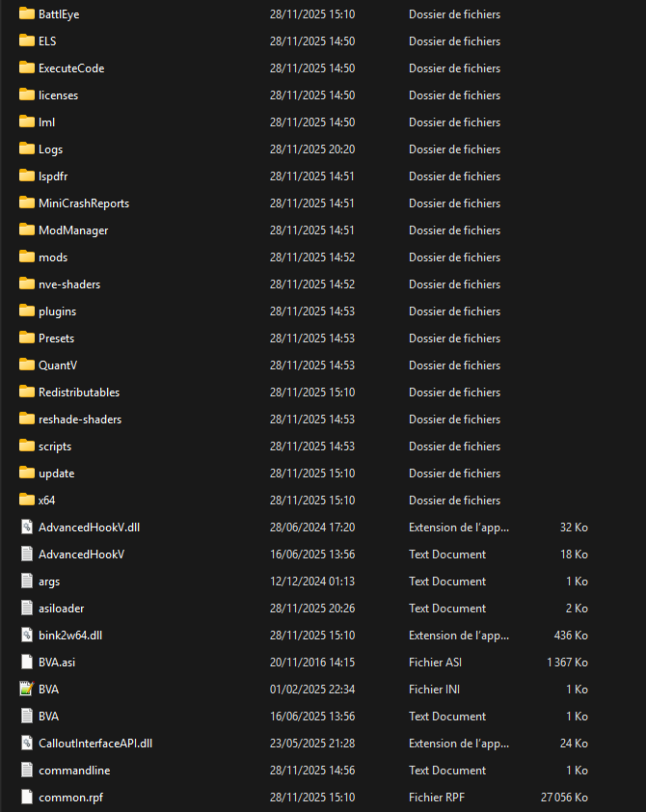
Task: Select the mods folder name
Action: pyautogui.click(x=53, y=257)
